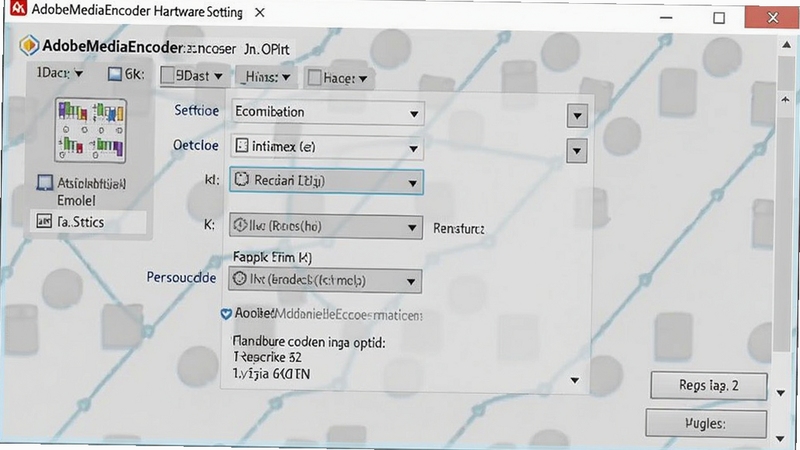Open the Hims: dropdown

point(266,77)
